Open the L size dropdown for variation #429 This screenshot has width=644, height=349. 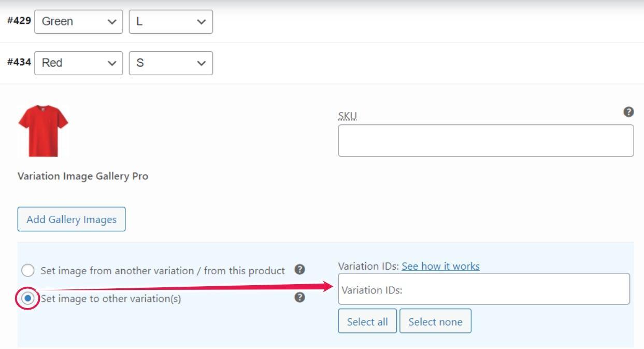[171, 21]
